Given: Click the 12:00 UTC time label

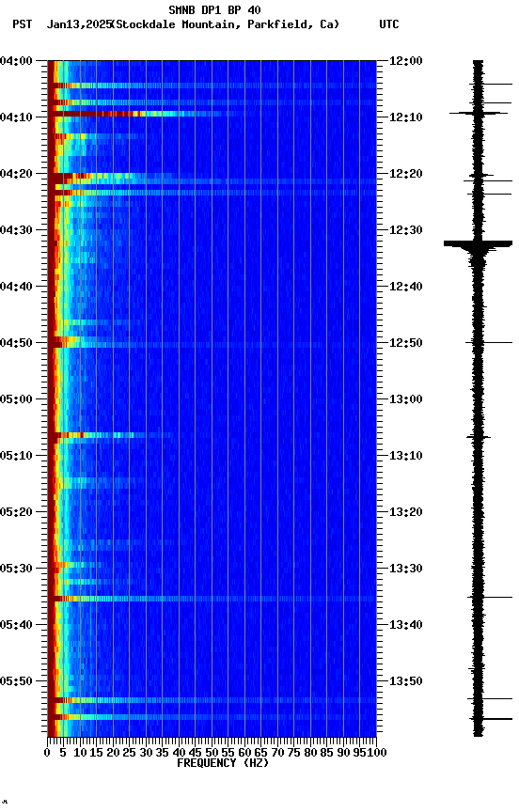Looking at the screenshot, I should [406, 61].
